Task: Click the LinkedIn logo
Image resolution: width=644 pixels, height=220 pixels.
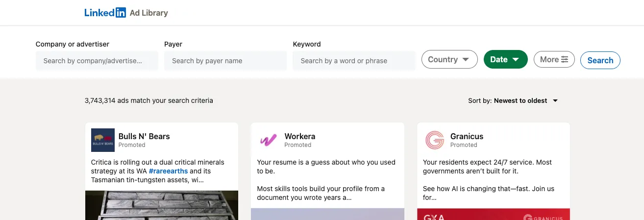Action: (x=105, y=13)
